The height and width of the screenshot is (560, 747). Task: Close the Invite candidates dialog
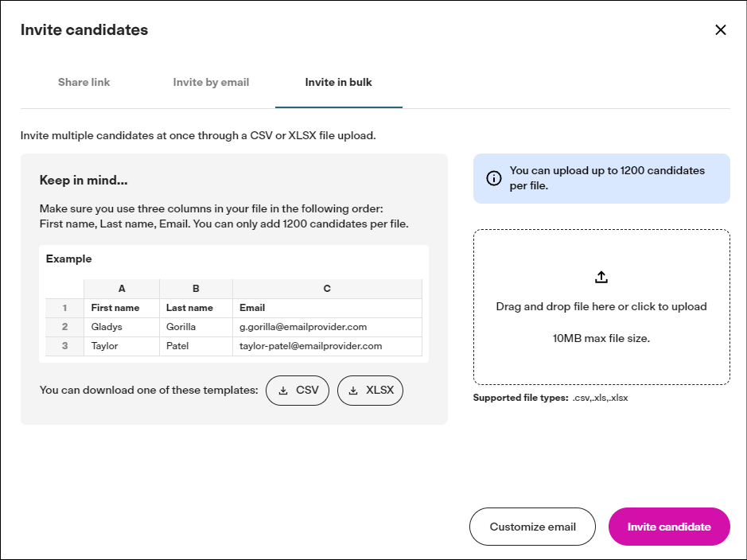720,30
